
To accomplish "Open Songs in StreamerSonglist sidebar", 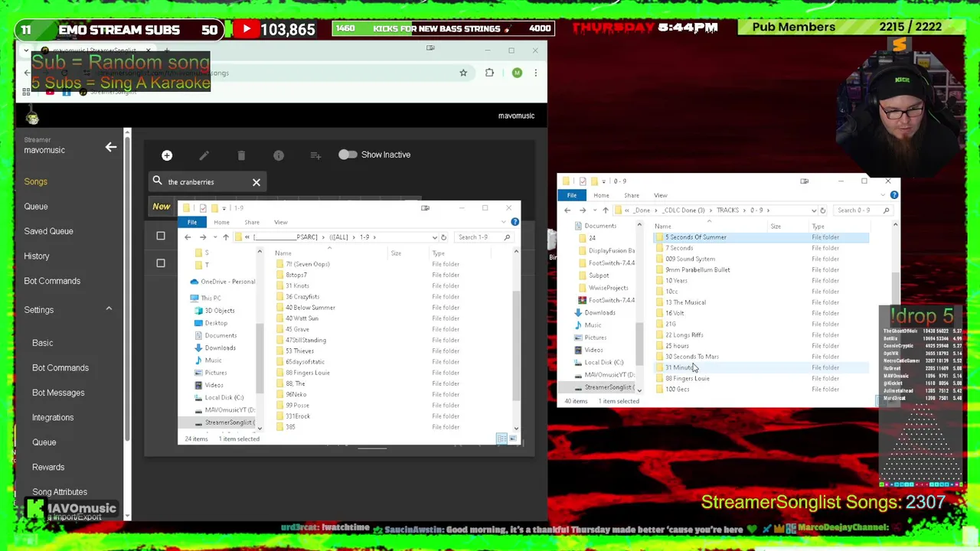I will coord(35,181).
